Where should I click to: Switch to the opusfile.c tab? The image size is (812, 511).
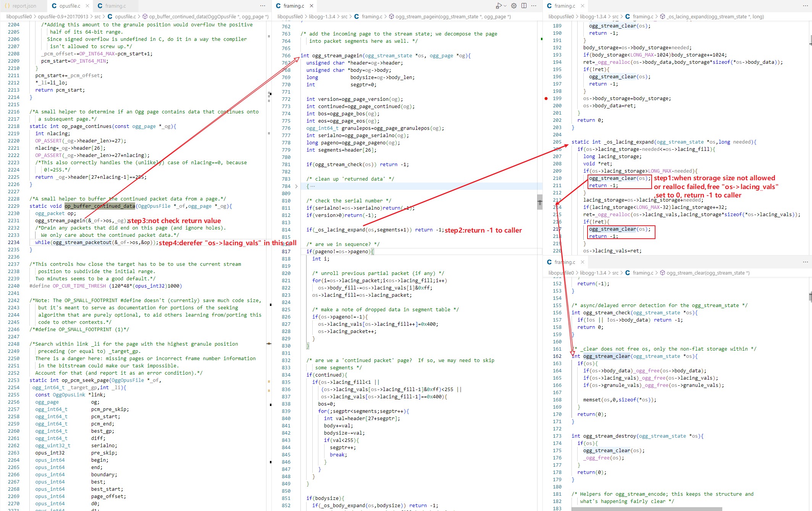tap(69, 6)
